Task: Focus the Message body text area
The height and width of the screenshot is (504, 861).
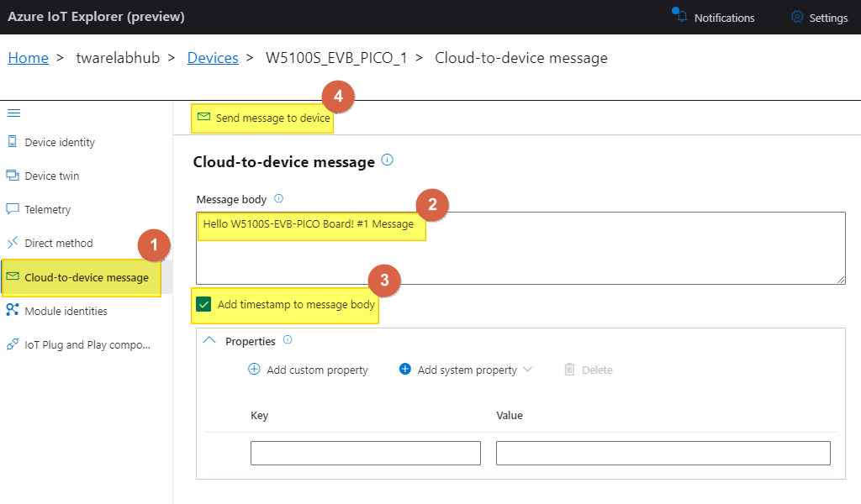Action: point(520,248)
